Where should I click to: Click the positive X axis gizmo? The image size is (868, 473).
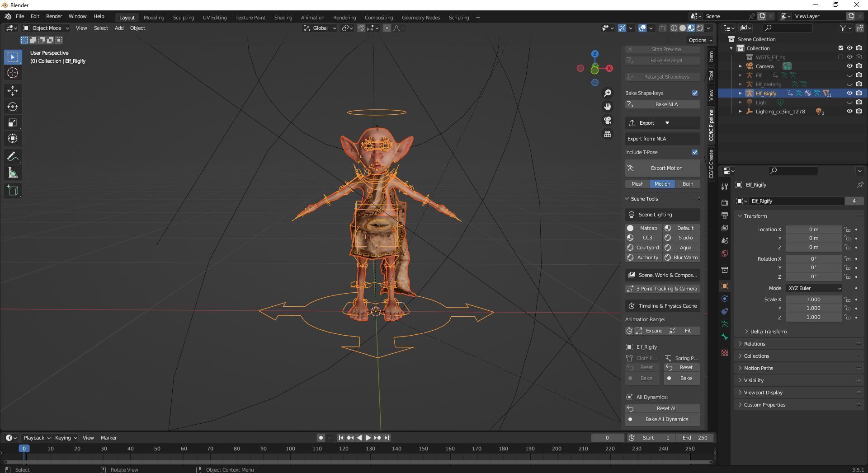point(609,68)
